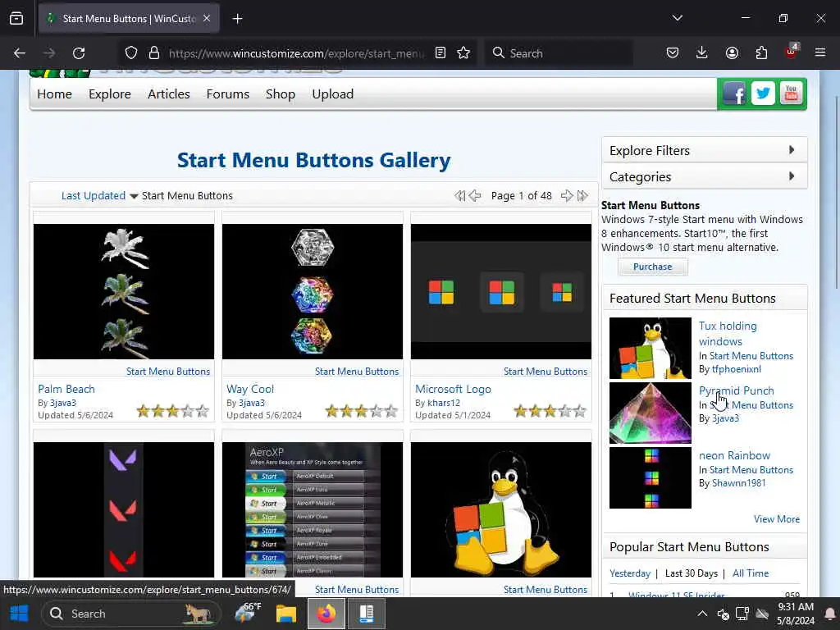
Task: View site security padlock info
Action: pyautogui.click(x=154, y=53)
